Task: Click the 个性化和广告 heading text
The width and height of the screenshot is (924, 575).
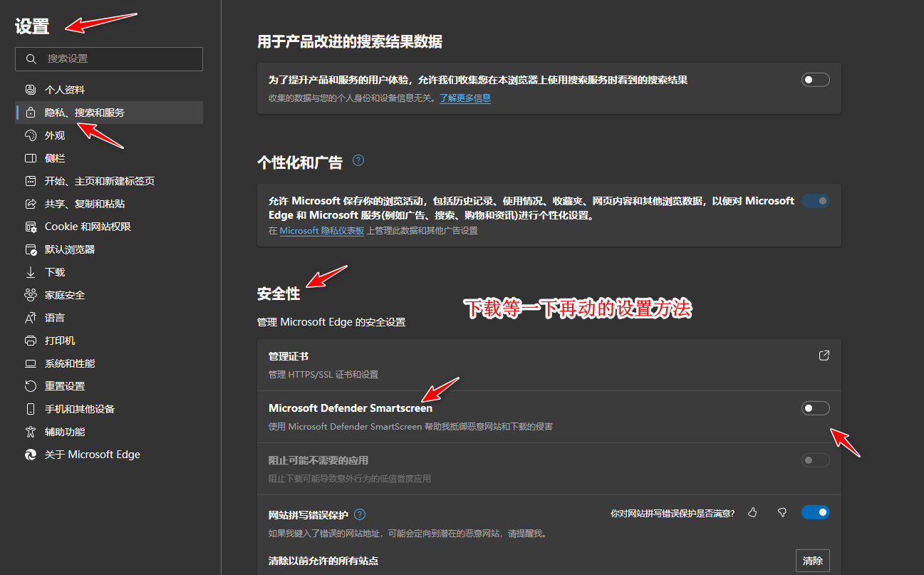Action: [x=300, y=162]
